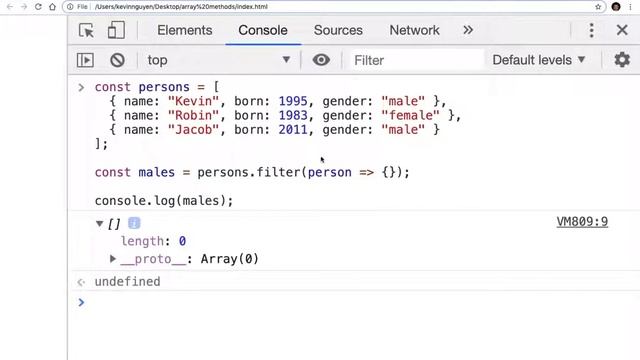Reload the page
This screenshot has height=360, width=640.
(x=38, y=7)
